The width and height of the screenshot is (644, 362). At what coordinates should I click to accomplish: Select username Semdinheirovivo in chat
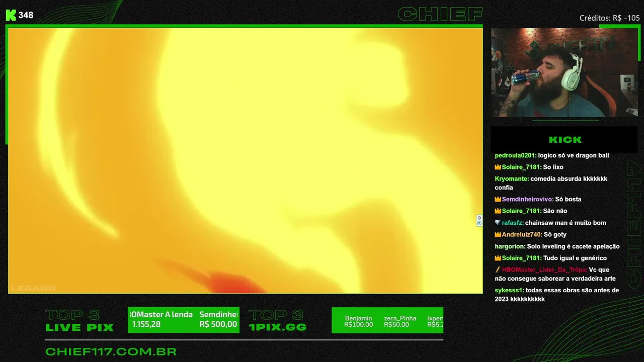pyautogui.click(x=527, y=199)
